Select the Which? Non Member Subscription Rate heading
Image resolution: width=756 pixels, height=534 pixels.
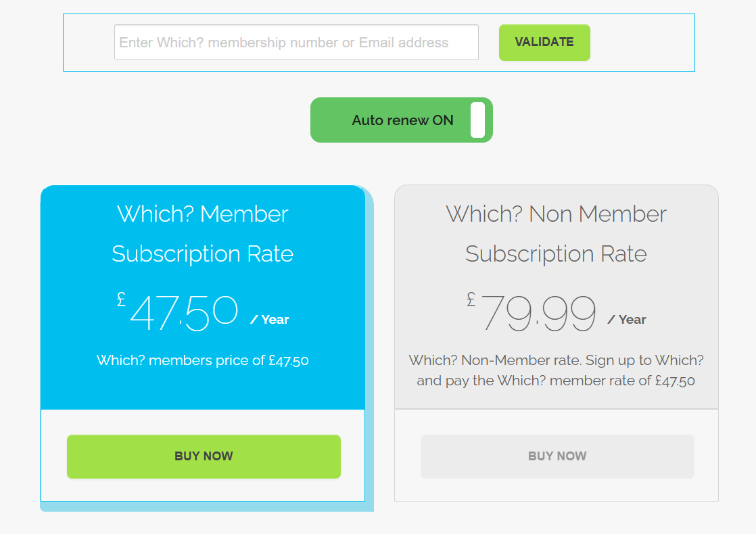click(556, 234)
